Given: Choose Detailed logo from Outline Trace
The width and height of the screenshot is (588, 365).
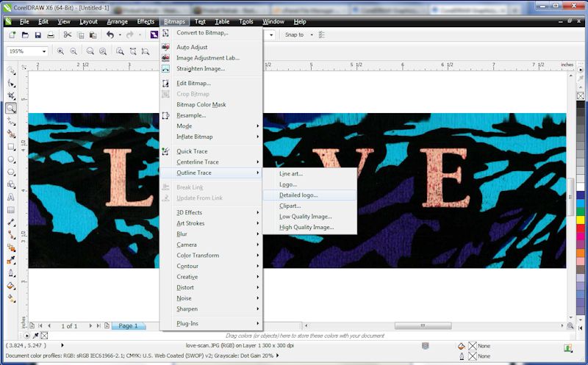Looking at the screenshot, I should 298,195.
